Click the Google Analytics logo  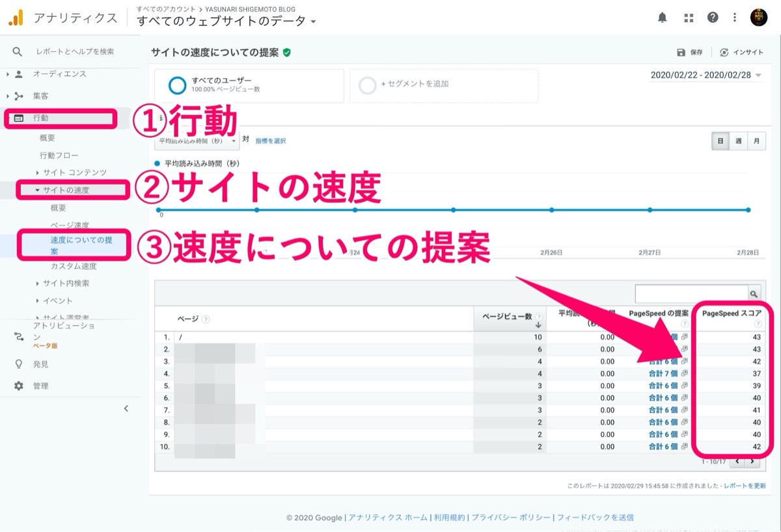(x=16, y=18)
